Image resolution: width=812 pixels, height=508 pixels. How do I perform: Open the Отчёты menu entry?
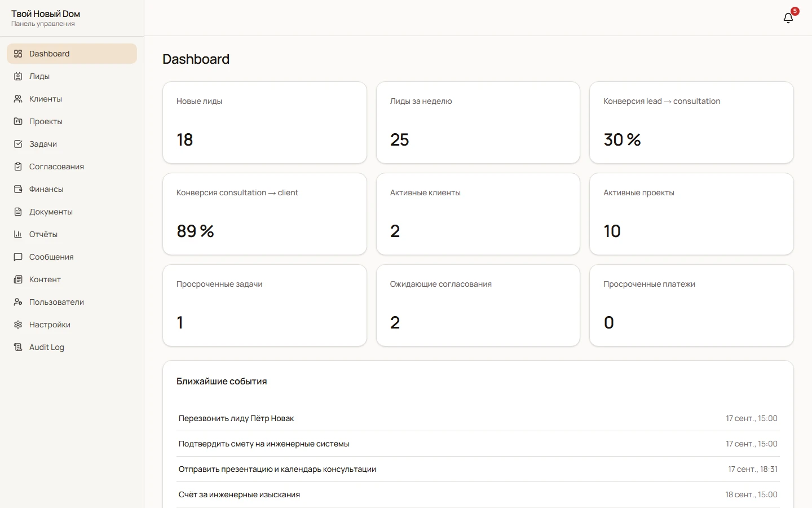click(x=72, y=234)
